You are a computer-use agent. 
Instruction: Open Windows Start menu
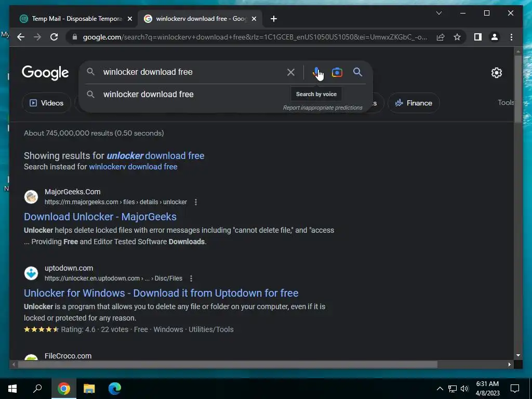coord(12,389)
